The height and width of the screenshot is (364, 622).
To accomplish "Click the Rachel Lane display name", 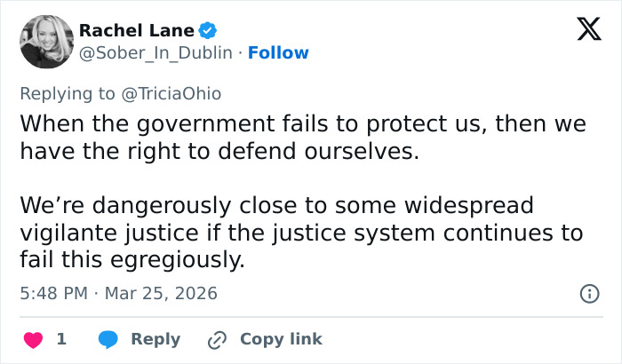I will (x=137, y=30).
